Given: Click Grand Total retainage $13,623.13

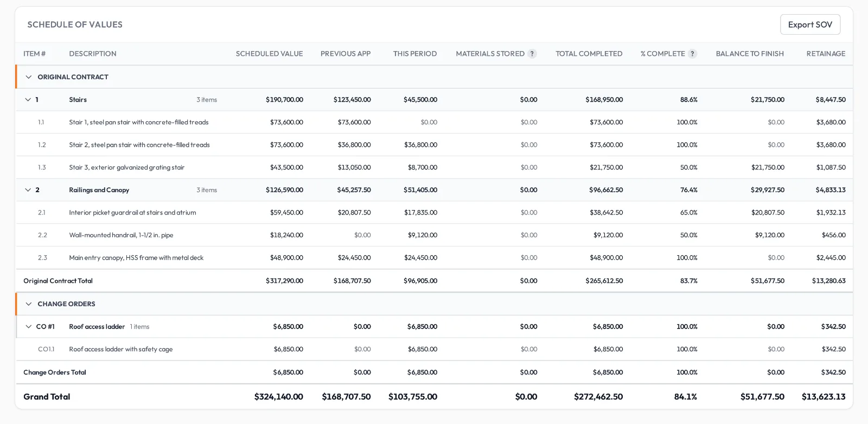Looking at the screenshot, I should pyautogui.click(x=824, y=397).
